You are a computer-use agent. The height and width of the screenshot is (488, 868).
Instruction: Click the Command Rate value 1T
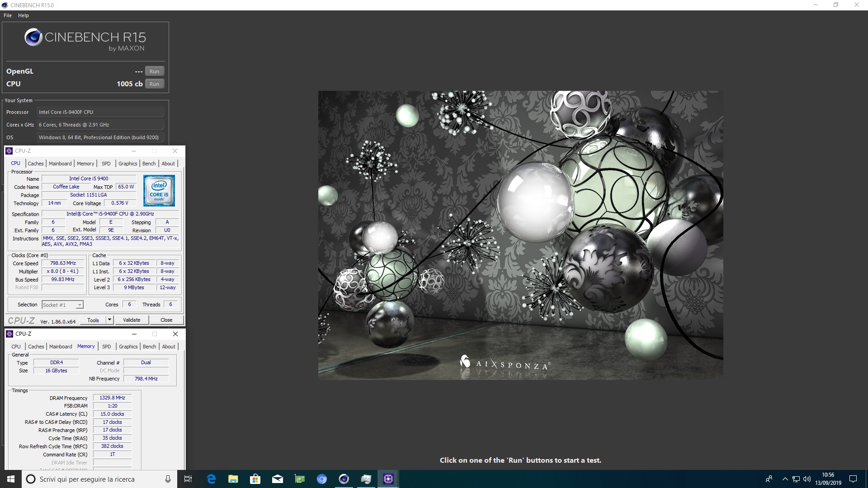pos(112,454)
